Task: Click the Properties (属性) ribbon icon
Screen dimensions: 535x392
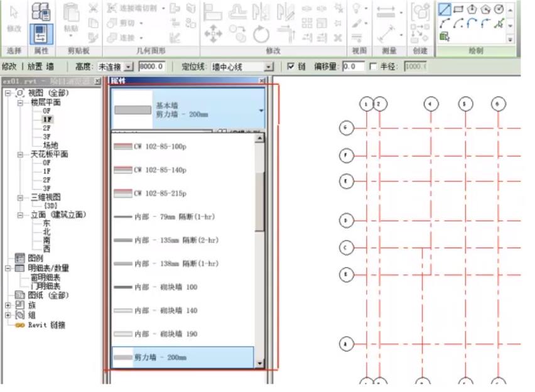Action: [41, 33]
